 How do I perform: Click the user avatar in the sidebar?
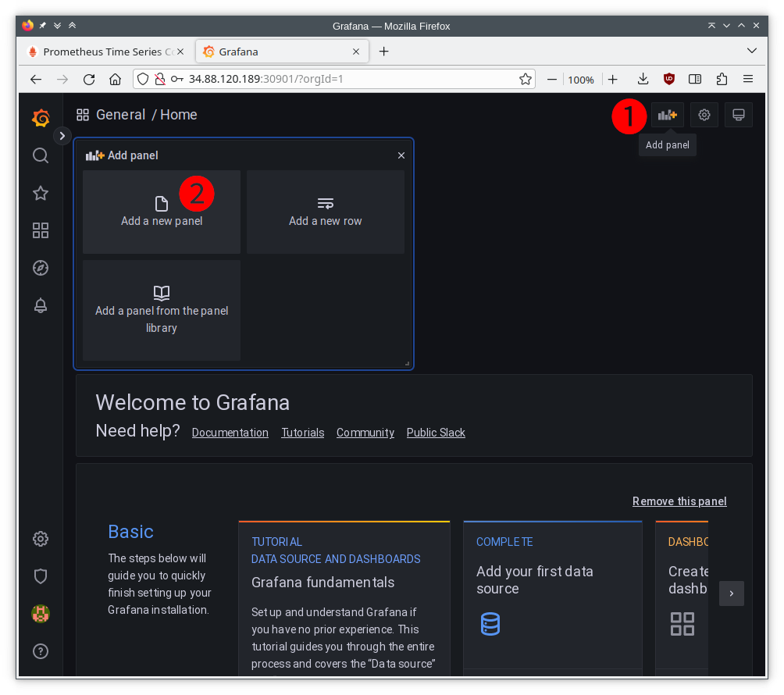[x=41, y=614]
